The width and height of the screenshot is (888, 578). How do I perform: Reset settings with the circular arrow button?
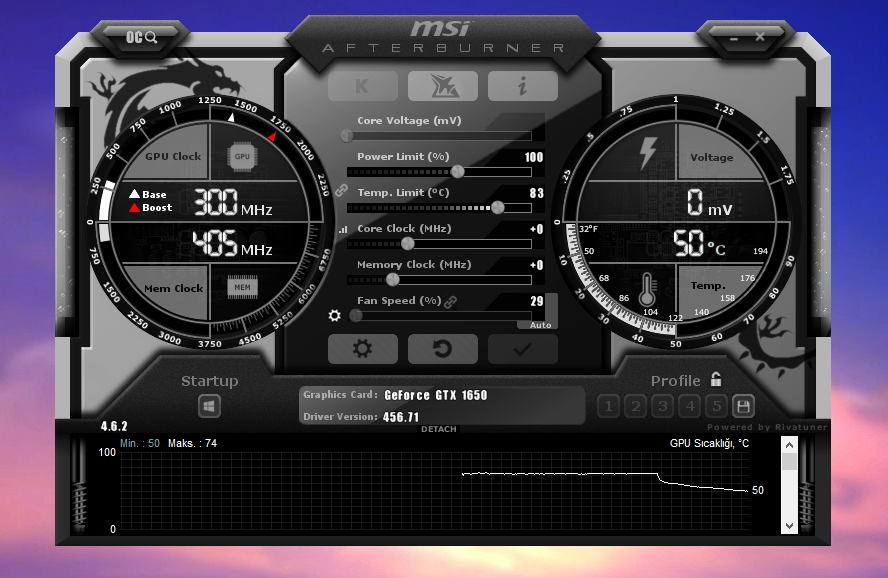pos(443,349)
